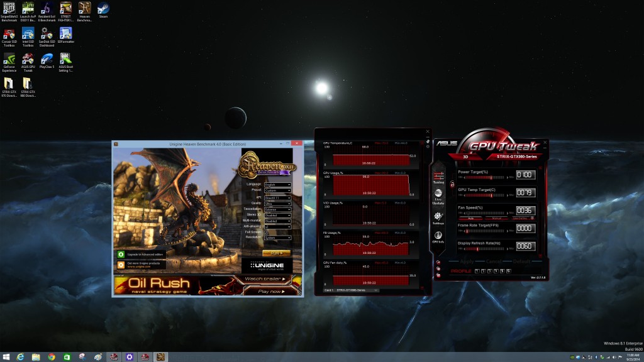The height and width of the screenshot is (362, 644).
Task: Open SanDisk SSD Dashboard shortcut
Action: pos(47,37)
